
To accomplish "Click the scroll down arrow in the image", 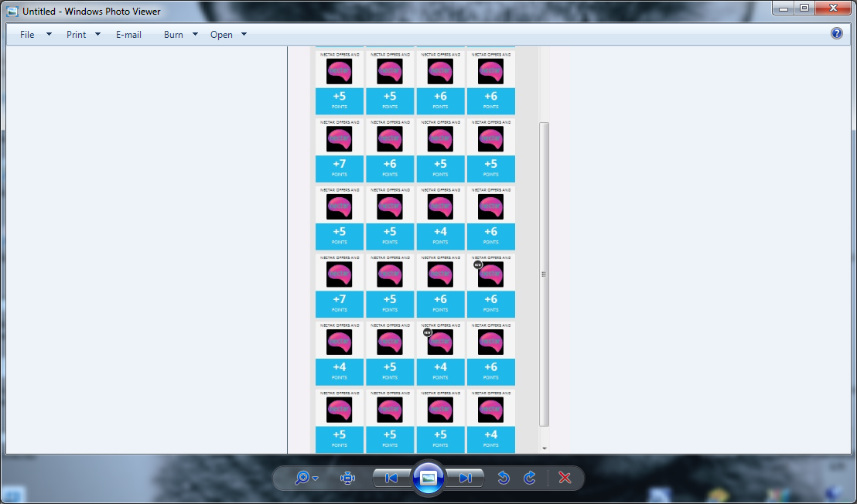I will [545, 448].
